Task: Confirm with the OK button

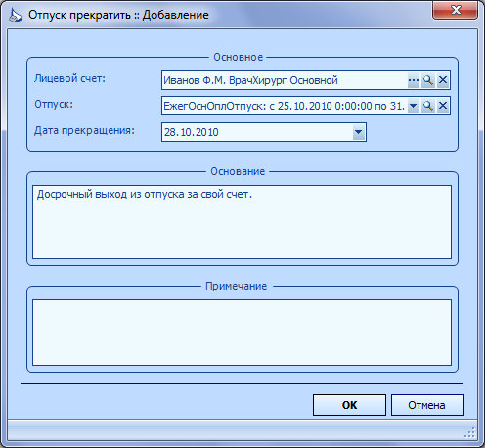Action: coord(349,405)
